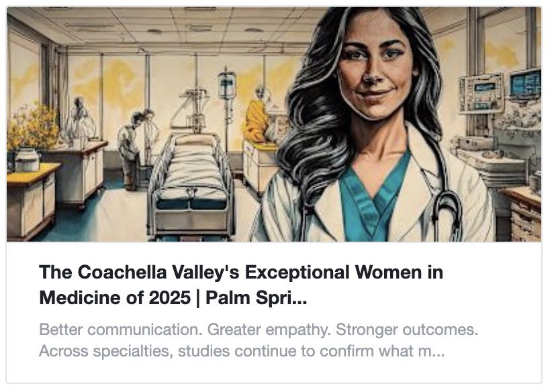Click the yellow flowers at the image's left
556x392 pixels.
[30, 128]
